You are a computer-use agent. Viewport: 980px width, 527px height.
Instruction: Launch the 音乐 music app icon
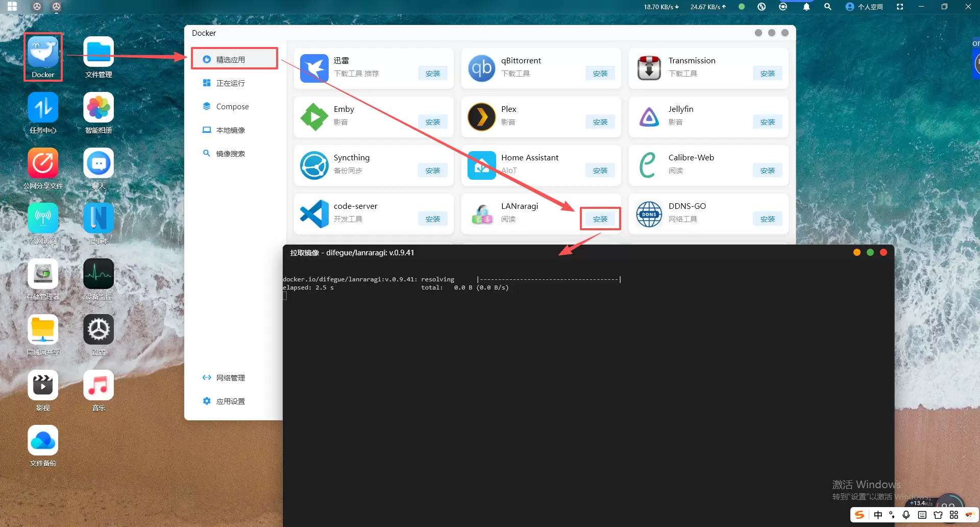pos(99,386)
